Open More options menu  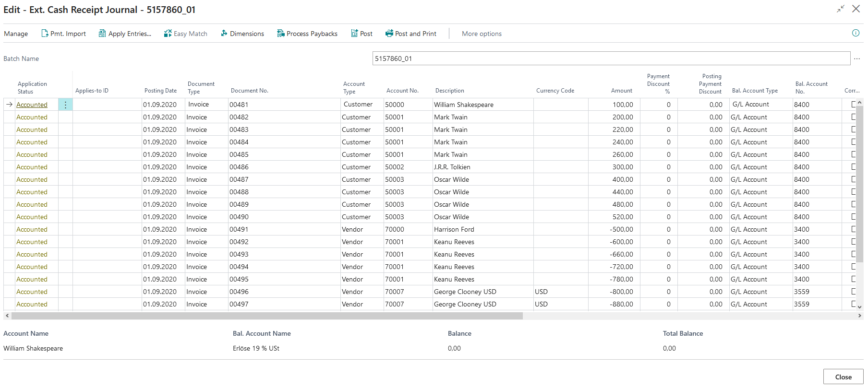click(482, 34)
